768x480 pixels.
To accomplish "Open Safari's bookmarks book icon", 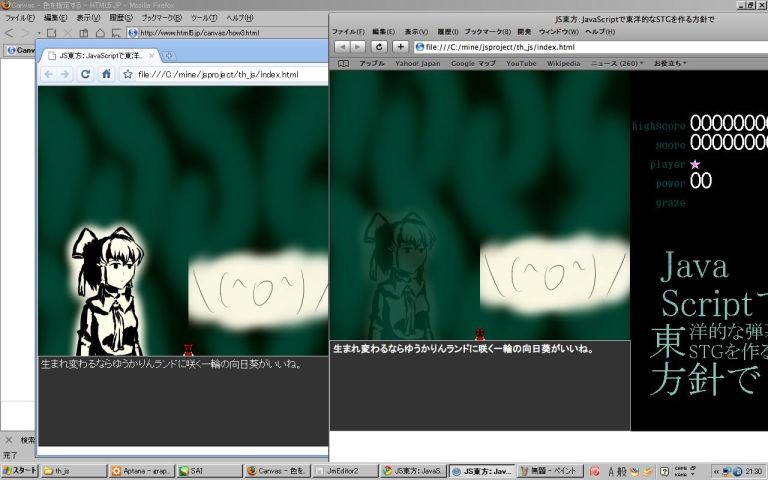I will coord(344,64).
